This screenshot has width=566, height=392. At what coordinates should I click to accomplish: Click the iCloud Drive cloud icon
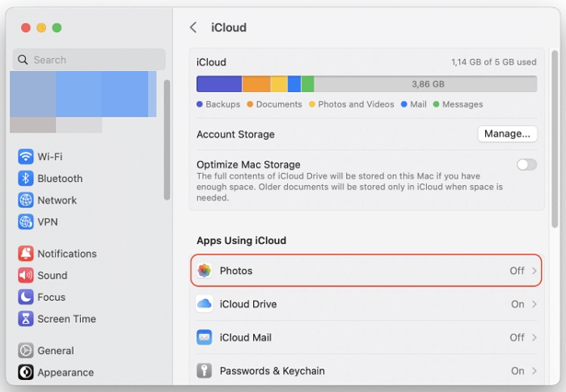click(205, 304)
